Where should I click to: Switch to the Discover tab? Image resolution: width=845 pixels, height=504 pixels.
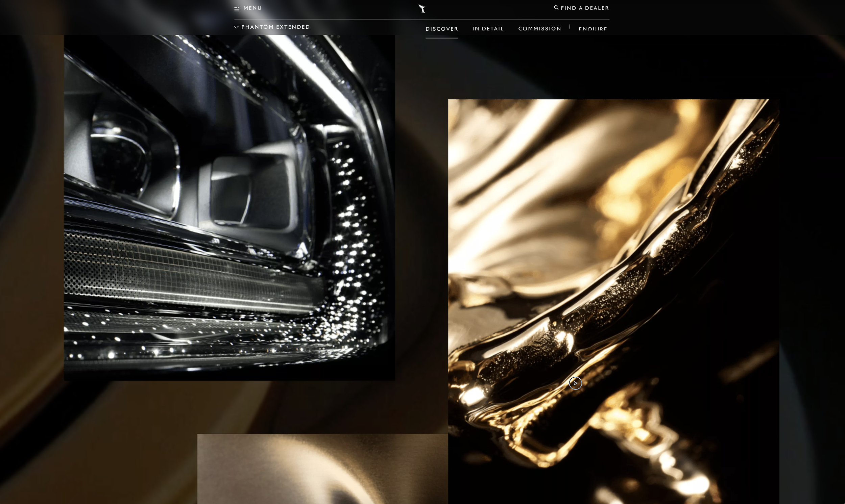(441, 29)
